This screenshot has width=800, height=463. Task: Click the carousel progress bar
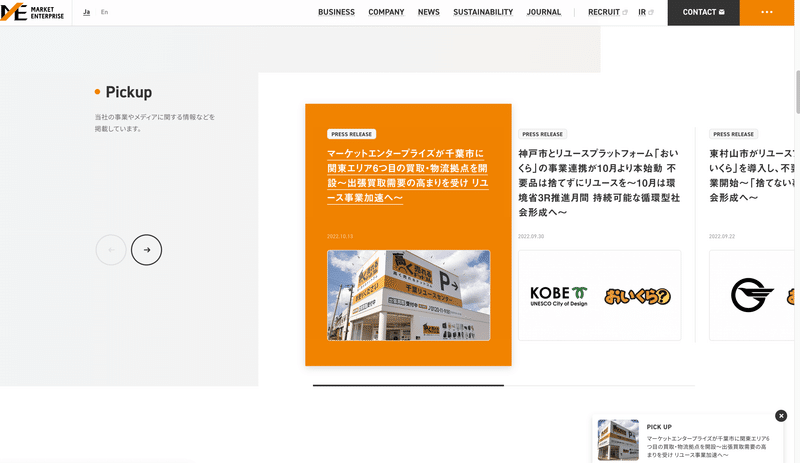pos(504,385)
